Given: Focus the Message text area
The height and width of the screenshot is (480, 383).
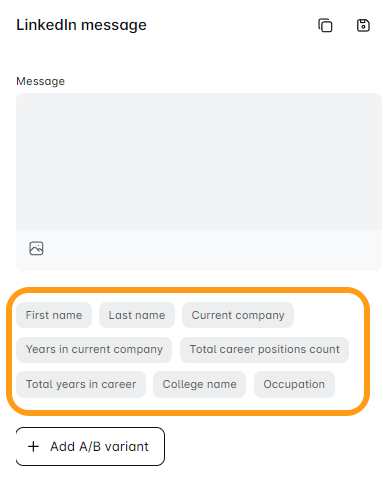Looking at the screenshot, I should (x=199, y=161).
